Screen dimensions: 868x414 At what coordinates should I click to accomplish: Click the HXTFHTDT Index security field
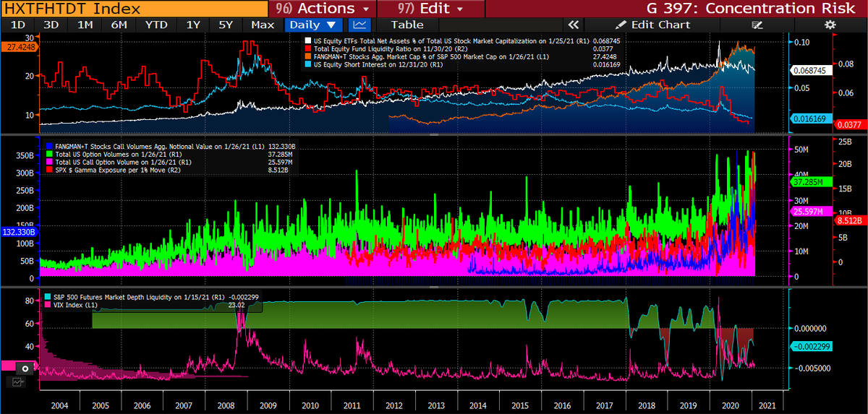point(134,9)
